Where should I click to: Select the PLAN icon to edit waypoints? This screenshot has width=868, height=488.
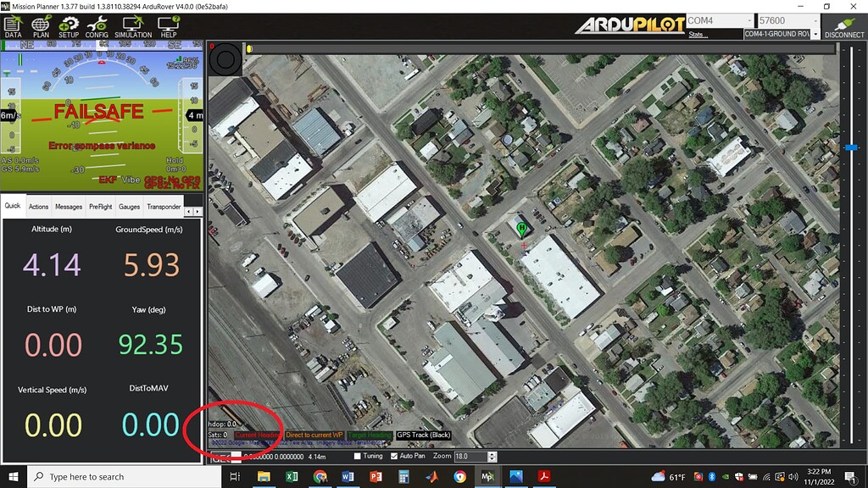[x=40, y=25]
